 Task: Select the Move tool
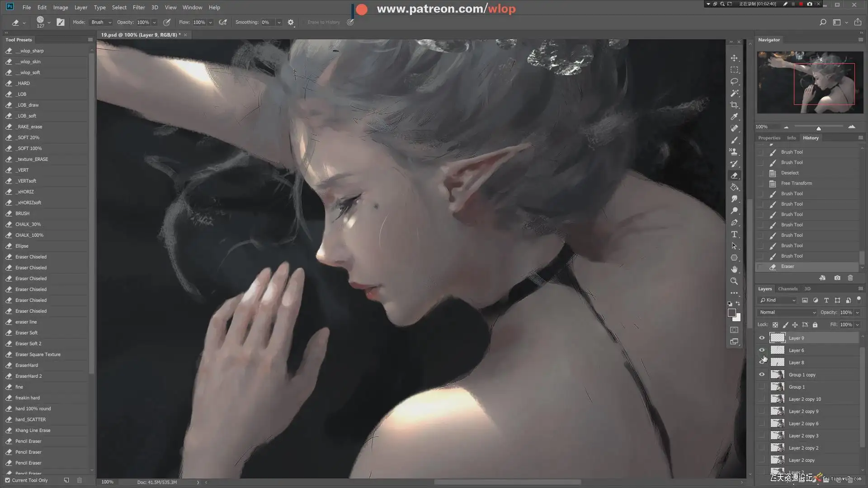[x=734, y=58]
